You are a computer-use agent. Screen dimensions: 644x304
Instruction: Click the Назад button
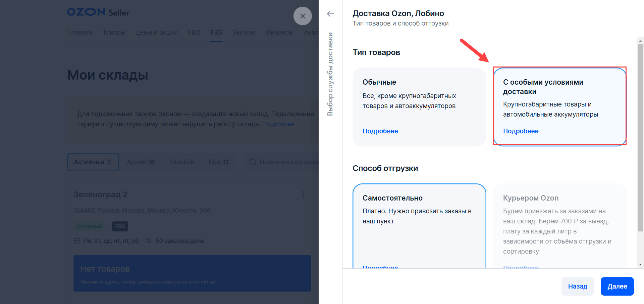click(x=578, y=286)
